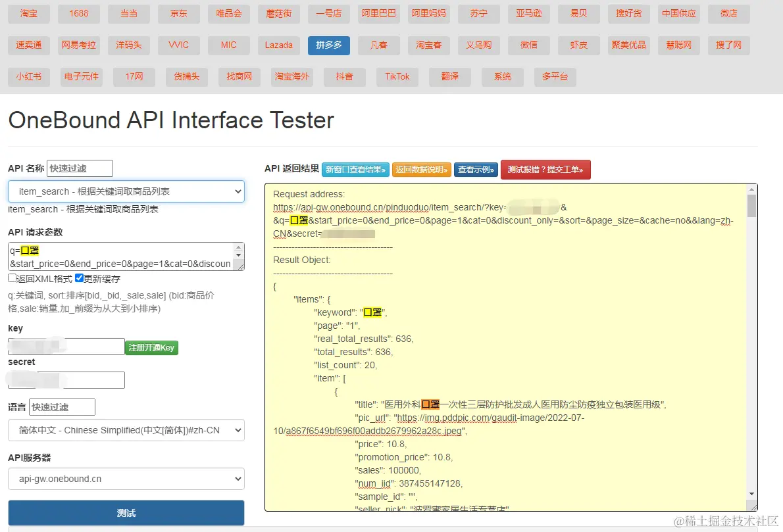Open the 返回数据说明 button
This screenshot has height=532, width=783.
point(422,170)
